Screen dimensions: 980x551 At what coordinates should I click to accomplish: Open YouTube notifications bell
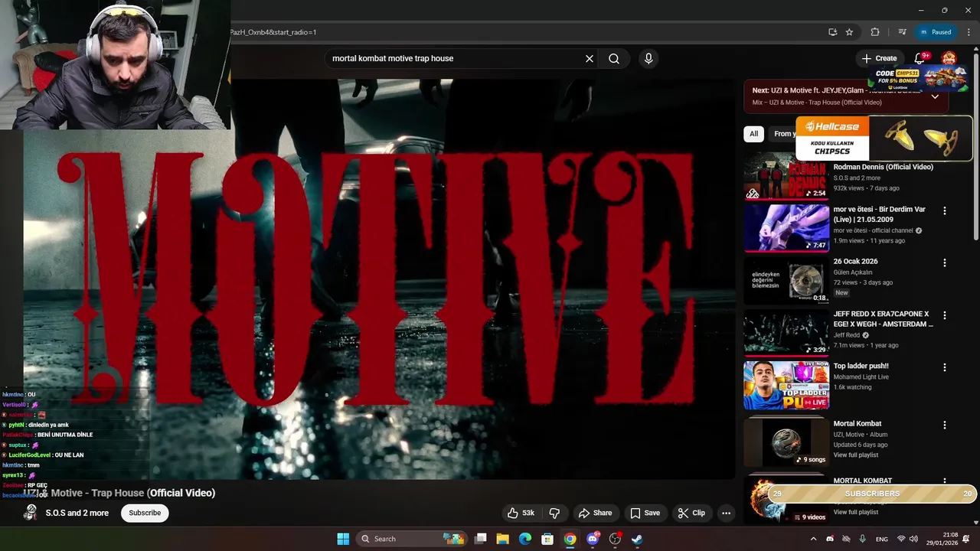(x=920, y=58)
